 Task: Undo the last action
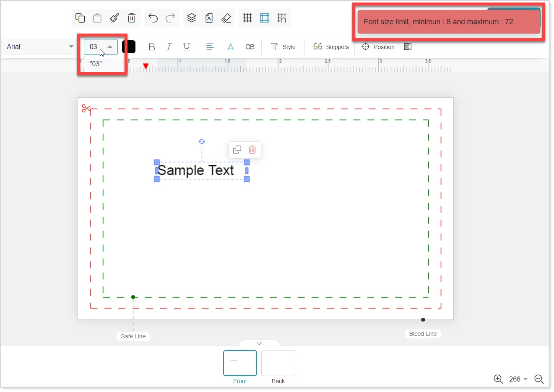coord(153,18)
